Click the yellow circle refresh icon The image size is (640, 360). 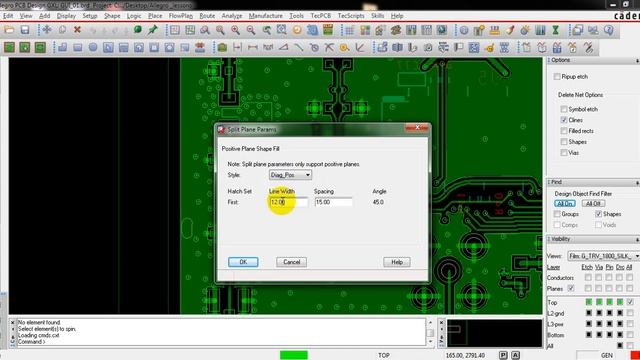tap(297, 30)
